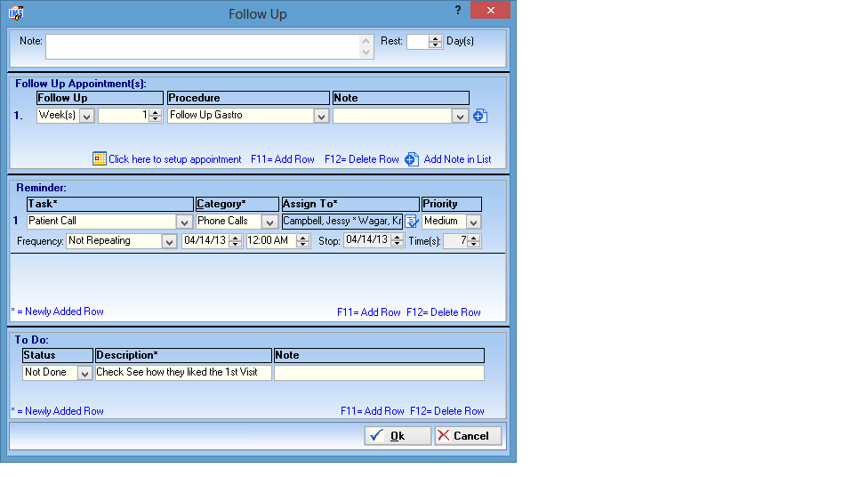Adjust the 12:00 AM time spinner
This screenshot has width=868, height=477.
click(x=302, y=241)
